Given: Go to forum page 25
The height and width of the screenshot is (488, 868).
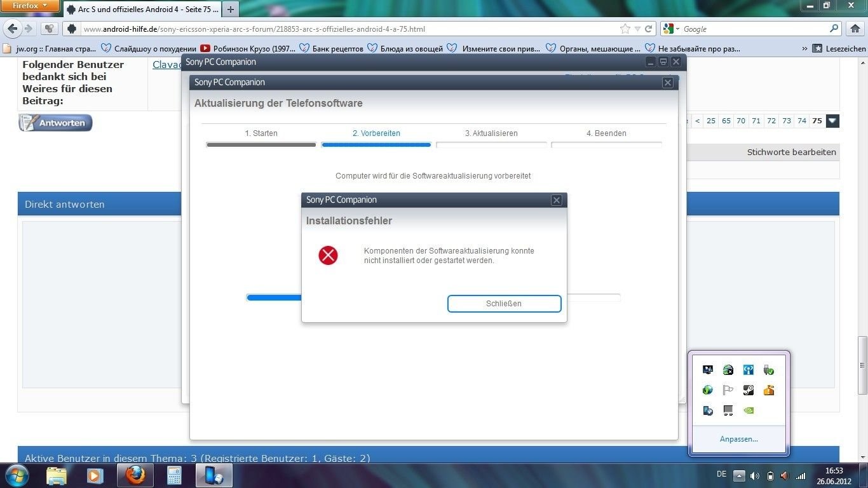Looking at the screenshot, I should click(711, 121).
